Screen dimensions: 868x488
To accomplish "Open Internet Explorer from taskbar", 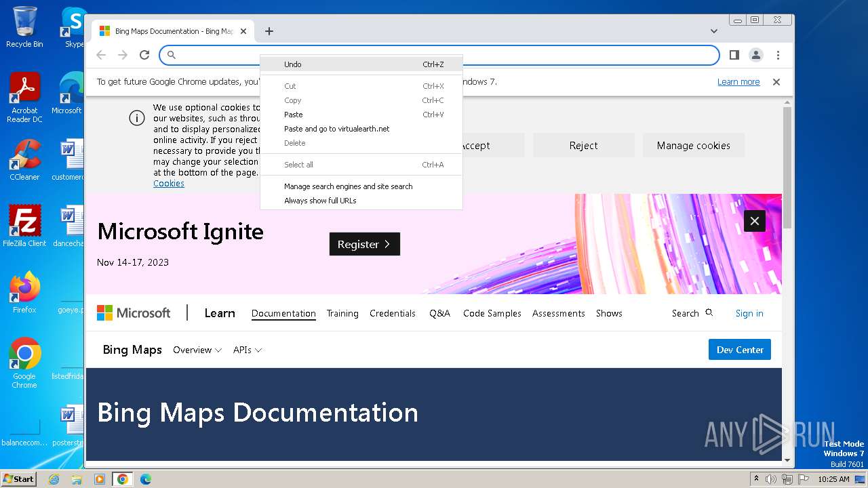I will click(54, 479).
